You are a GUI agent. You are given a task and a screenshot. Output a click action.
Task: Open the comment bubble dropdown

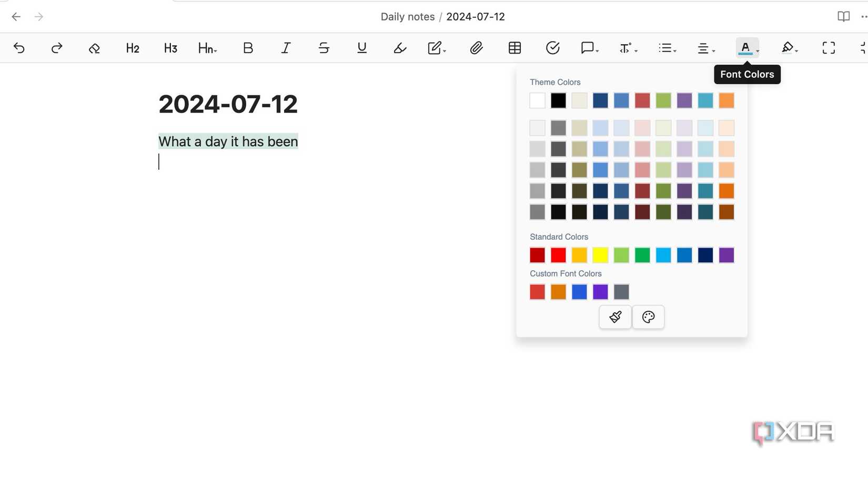pyautogui.click(x=590, y=48)
